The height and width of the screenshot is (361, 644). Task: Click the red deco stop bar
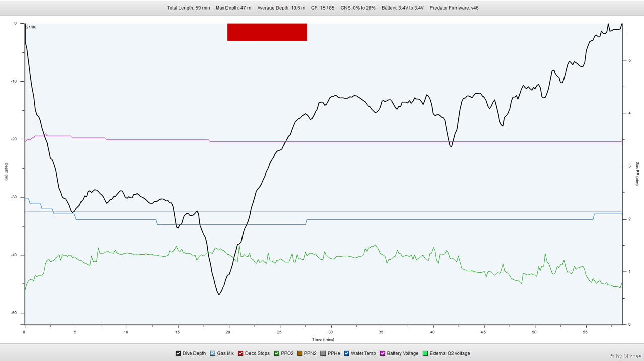click(x=267, y=32)
